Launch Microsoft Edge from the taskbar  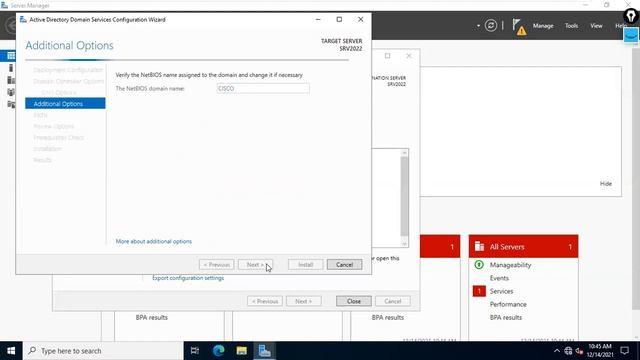coord(218,351)
